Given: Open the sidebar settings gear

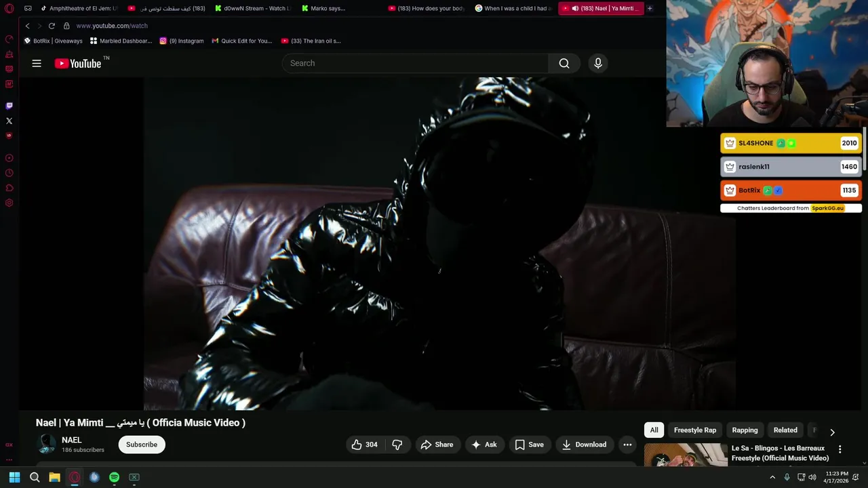Looking at the screenshot, I should [9, 203].
